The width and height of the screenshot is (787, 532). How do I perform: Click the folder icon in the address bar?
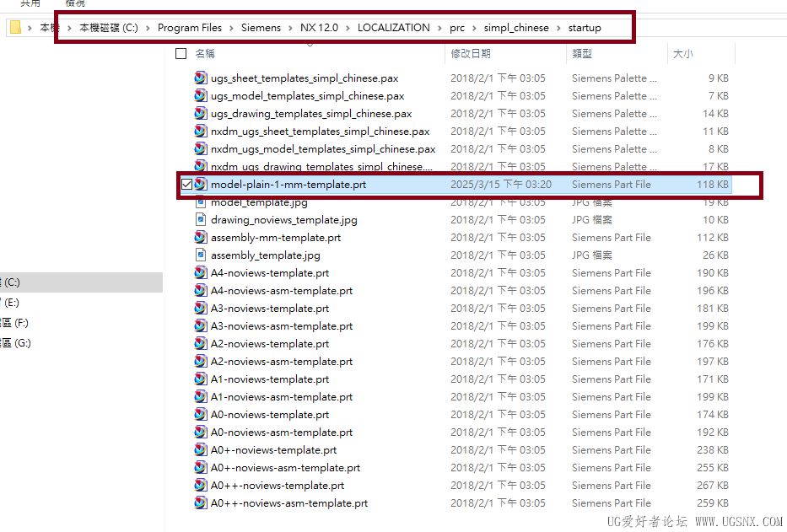coord(15,27)
